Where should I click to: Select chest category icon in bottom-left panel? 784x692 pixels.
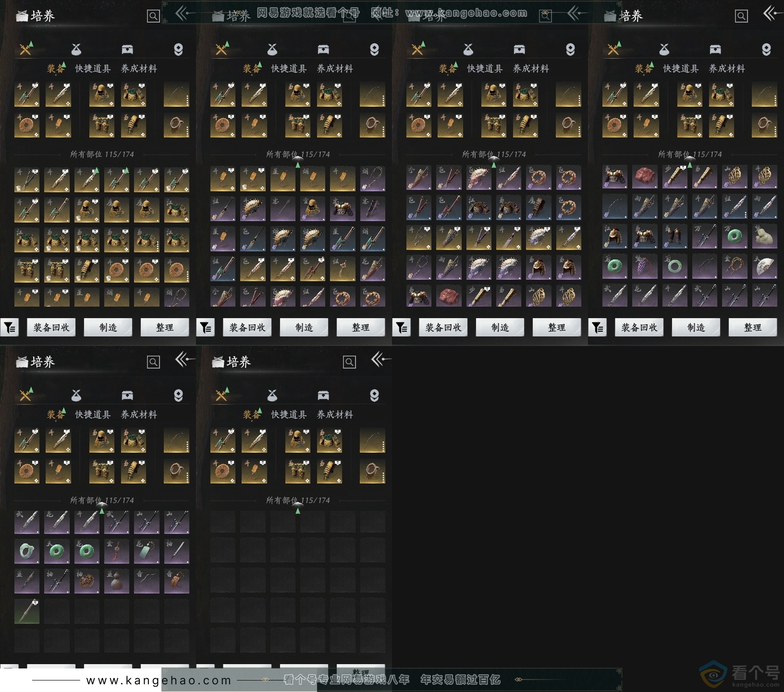[127, 395]
